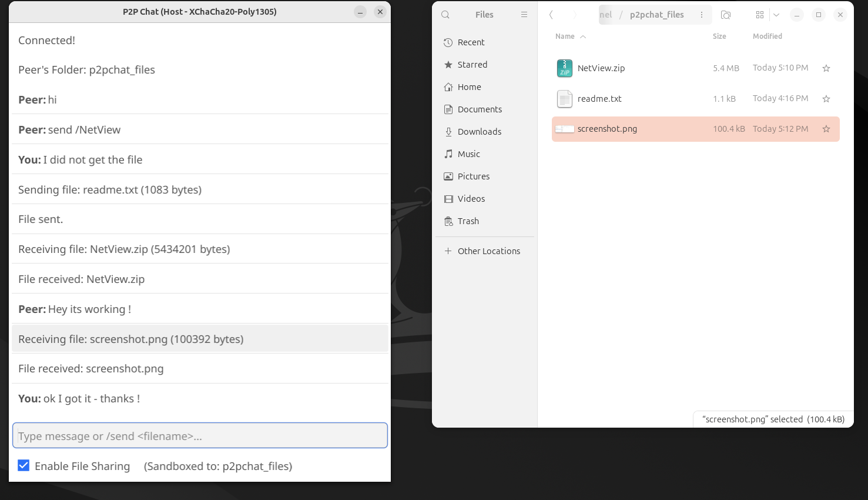
Task: Switch to grid view in Files
Action: [759, 14]
